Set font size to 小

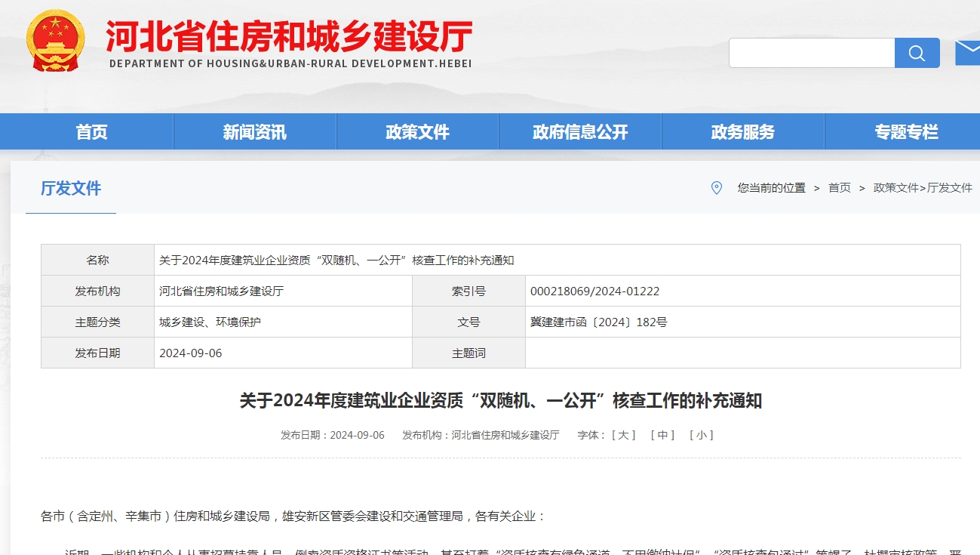click(702, 435)
